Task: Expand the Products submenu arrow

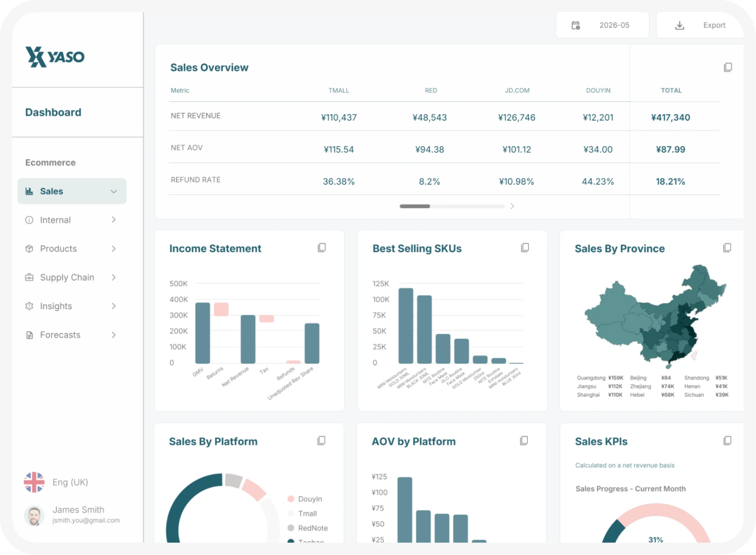Action: point(114,249)
